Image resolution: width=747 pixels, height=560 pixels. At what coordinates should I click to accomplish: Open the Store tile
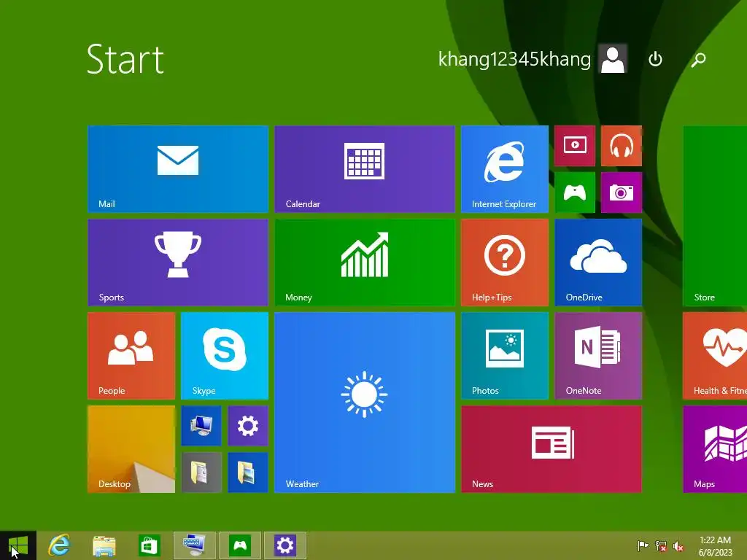[715, 216]
